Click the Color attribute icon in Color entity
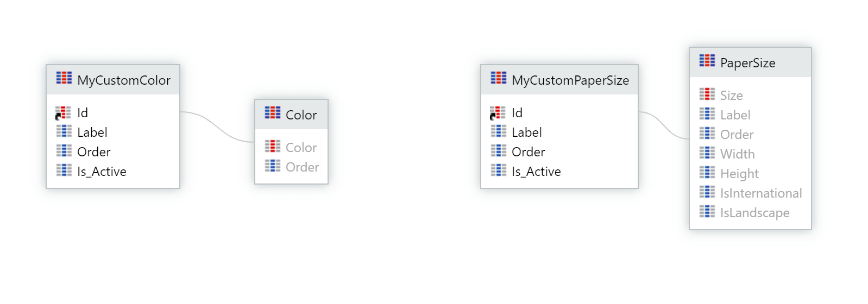 click(x=273, y=147)
